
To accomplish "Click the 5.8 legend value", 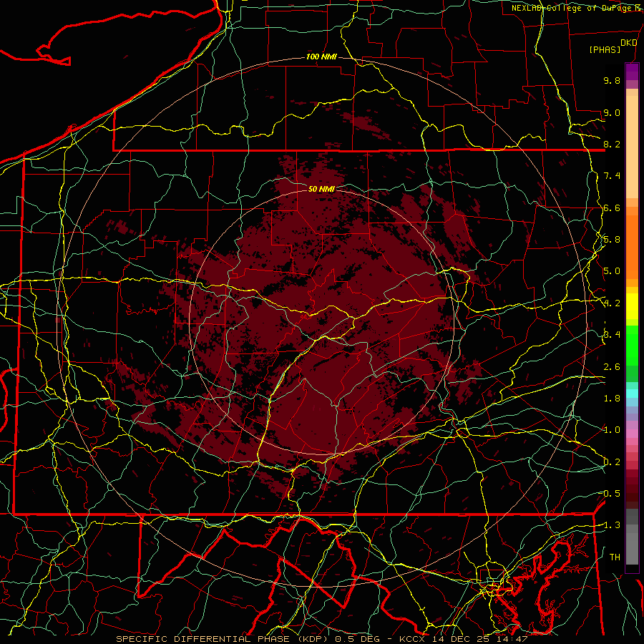I will (x=612, y=240).
